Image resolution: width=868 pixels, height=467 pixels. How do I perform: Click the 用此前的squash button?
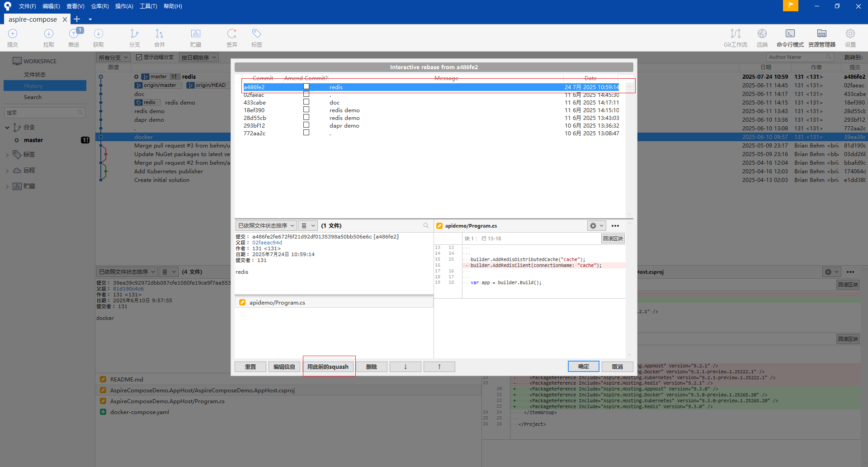[x=328, y=367]
